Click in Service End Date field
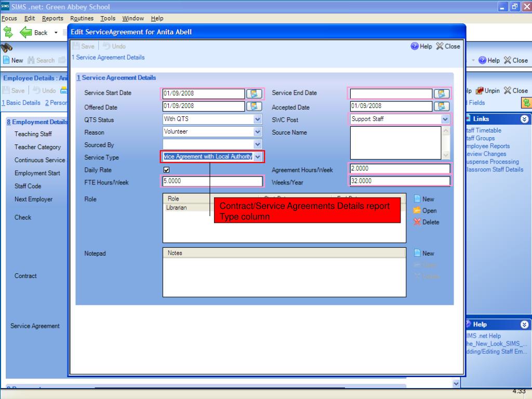 coord(391,94)
